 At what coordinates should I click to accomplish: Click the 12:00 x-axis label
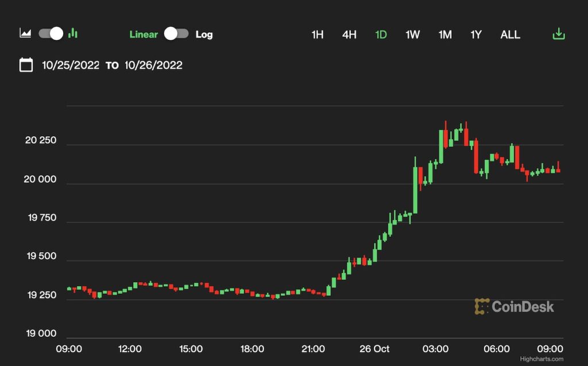pos(130,349)
